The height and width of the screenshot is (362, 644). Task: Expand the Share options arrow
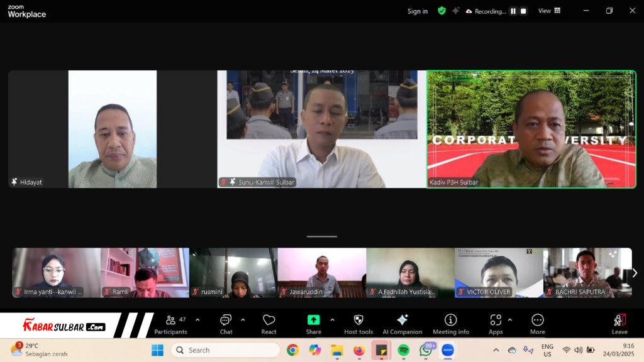[x=332, y=319]
